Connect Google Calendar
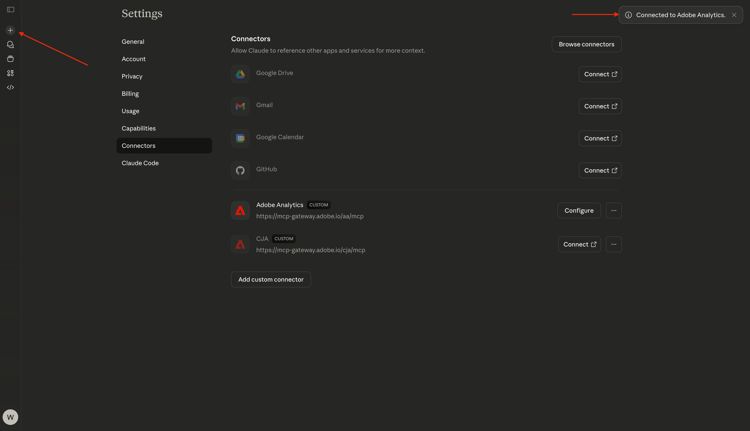 pos(600,138)
